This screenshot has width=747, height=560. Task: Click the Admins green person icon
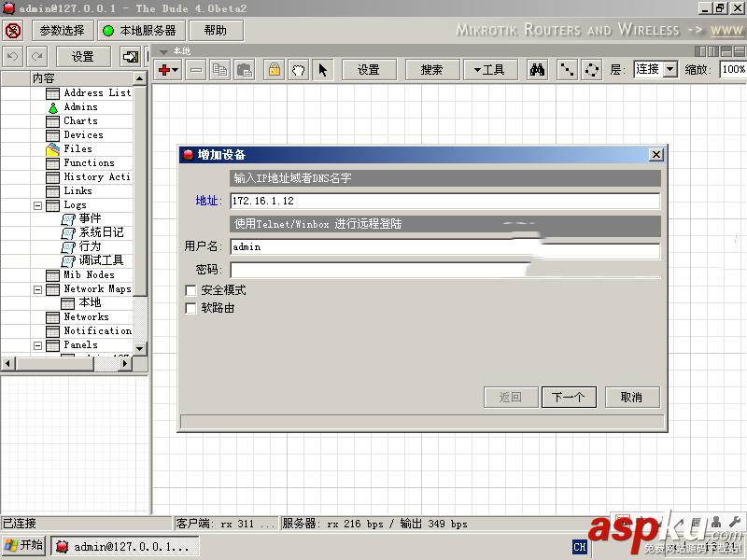(x=53, y=108)
